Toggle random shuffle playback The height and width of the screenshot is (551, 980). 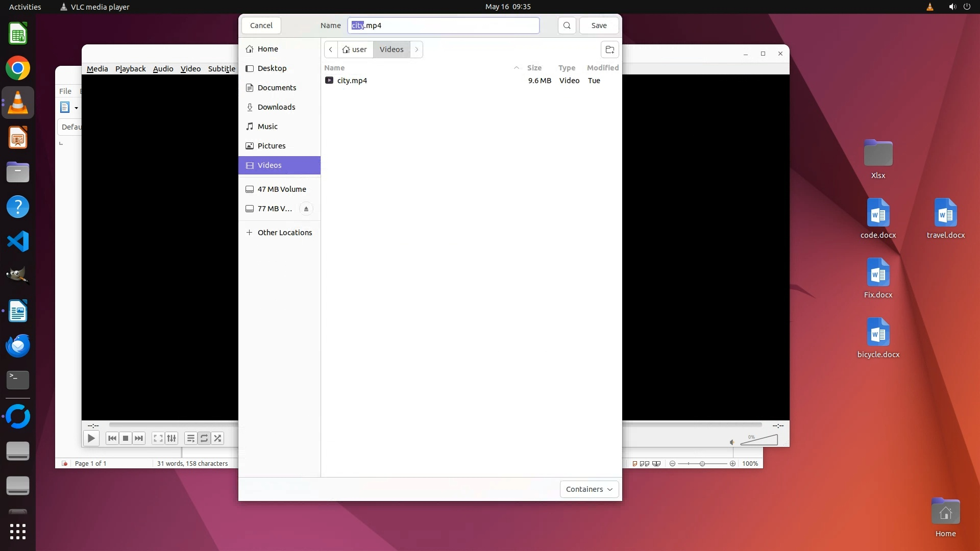coord(218,438)
